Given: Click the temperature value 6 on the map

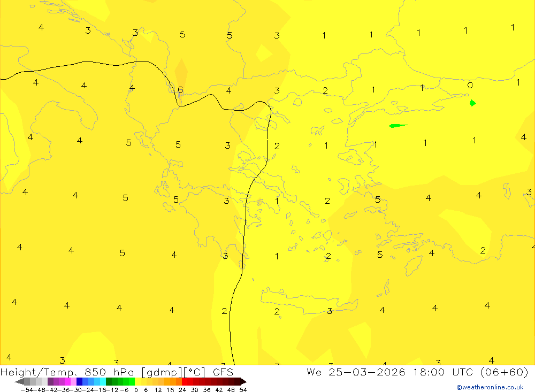Looking at the screenshot, I should pos(180,90).
